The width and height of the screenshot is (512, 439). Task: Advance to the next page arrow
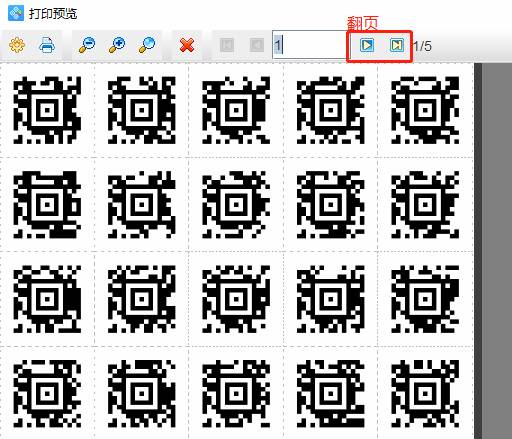(x=367, y=45)
